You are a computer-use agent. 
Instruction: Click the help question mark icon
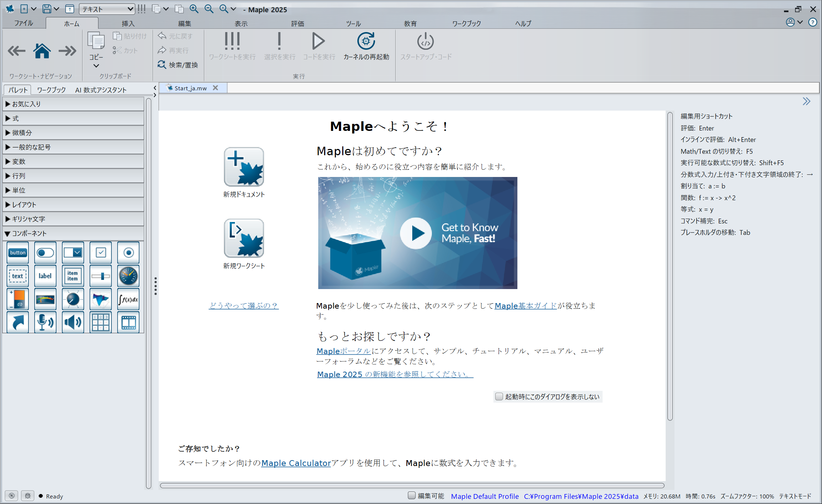pos(812,22)
